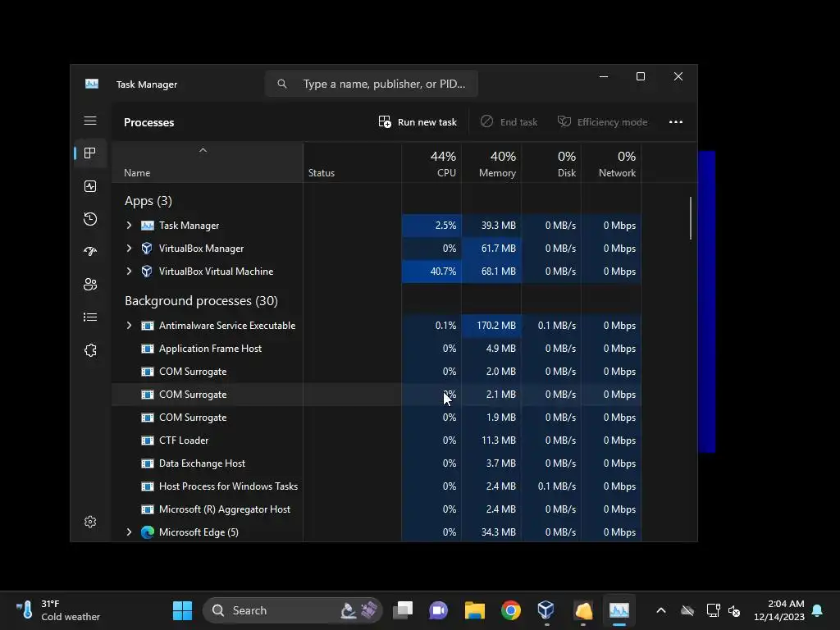Screen dimensions: 840x630
Task: Show hidden system tray icons
Action: click(661, 610)
